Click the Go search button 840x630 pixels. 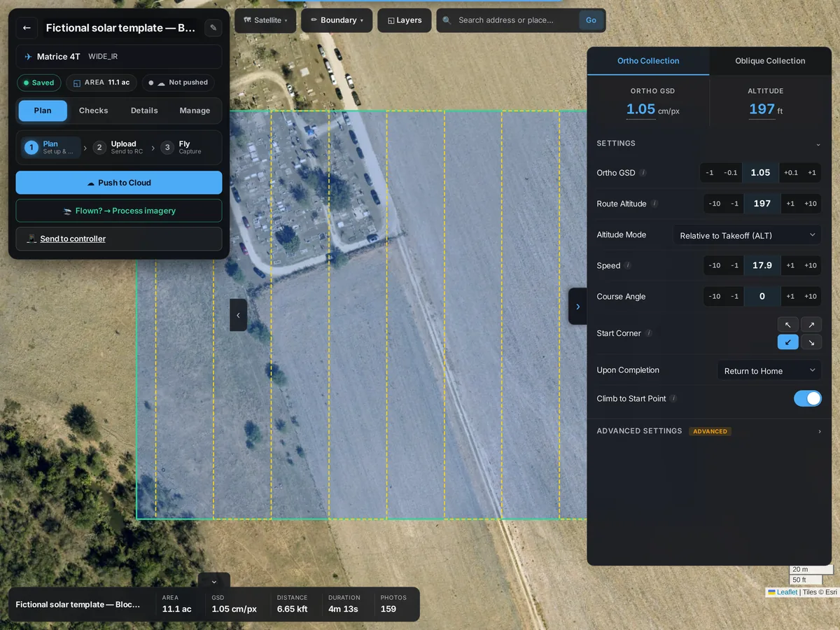pos(591,20)
